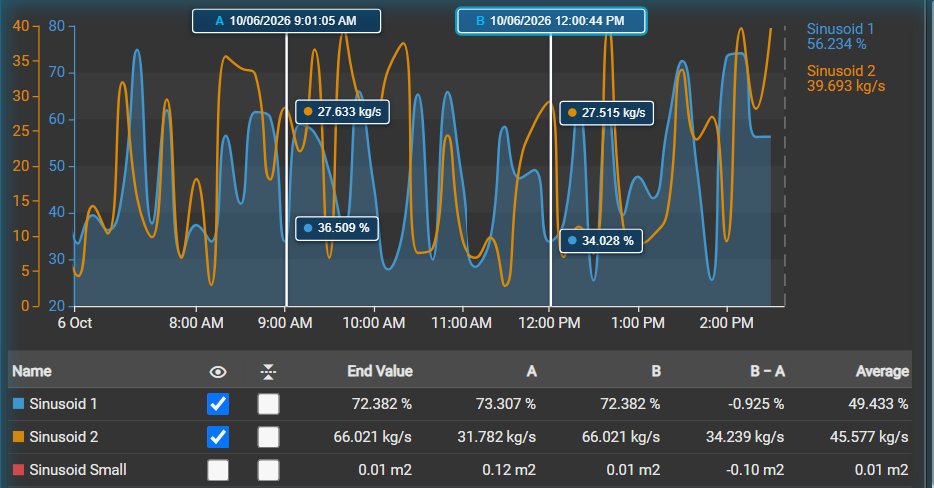This screenshot has width=934, height=488.
Task: Check Sinusoid Small scale checkbox
Action: point(268,470)
